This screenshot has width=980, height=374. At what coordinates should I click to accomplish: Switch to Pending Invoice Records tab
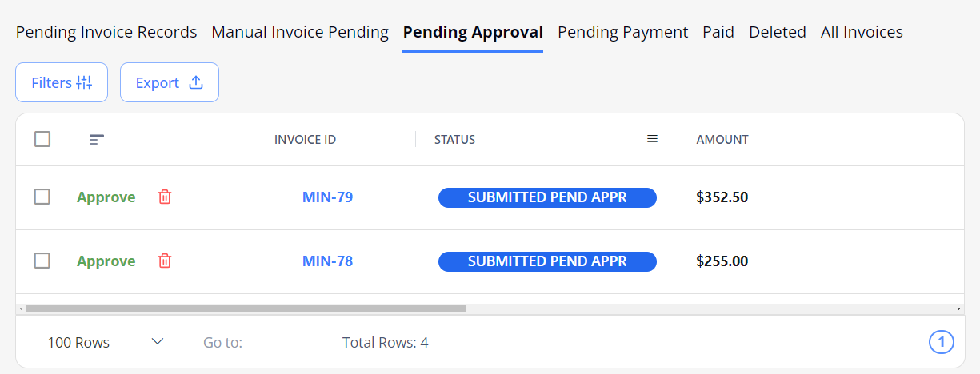106,32
